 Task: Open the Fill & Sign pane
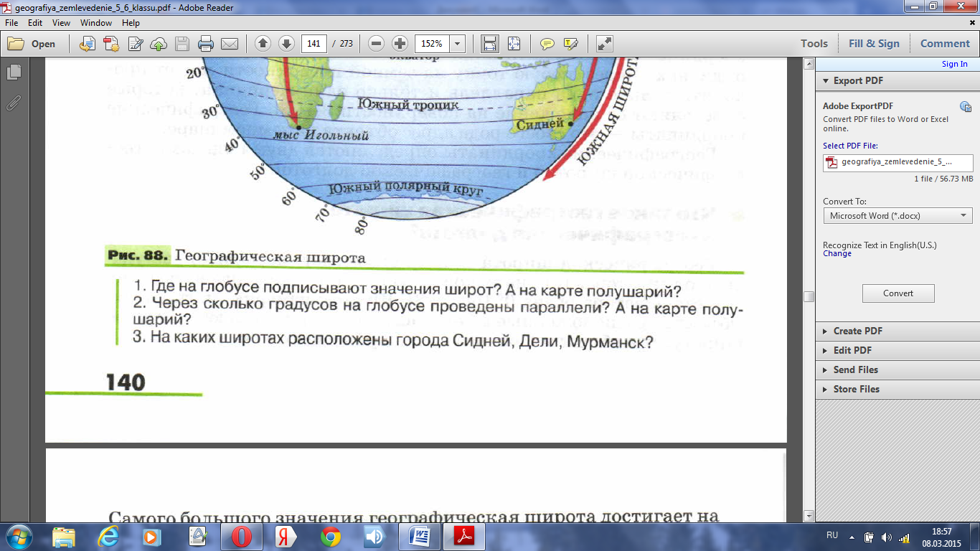[874, 44]
